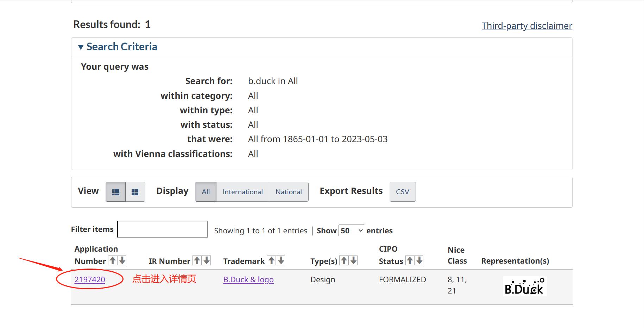Sort CIPO Status descending arrow
Screen dimensions: 644x328
pos(419,261)
